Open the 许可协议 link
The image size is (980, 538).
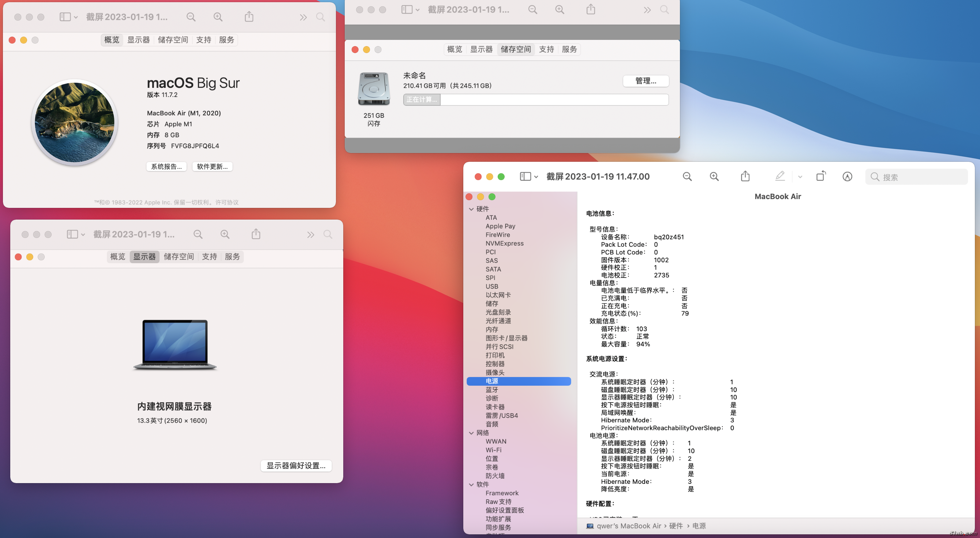(227, 202)
